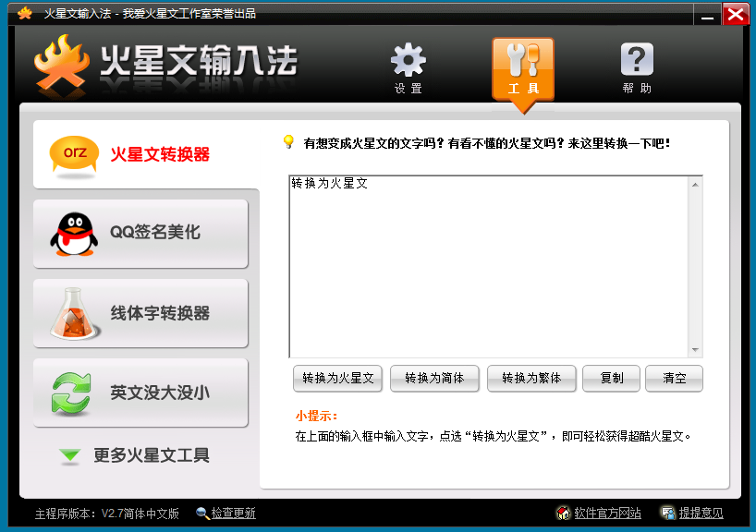Click the small title bar app icon

pos(25,13)
